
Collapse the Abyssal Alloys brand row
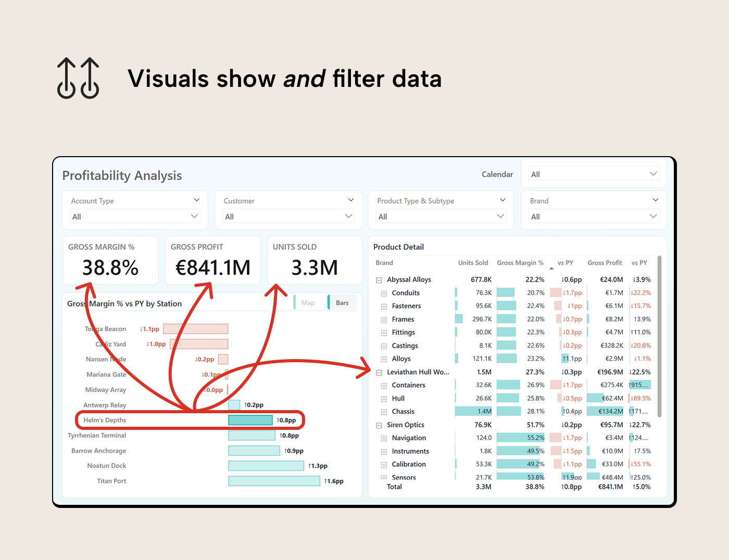point(379,279)
